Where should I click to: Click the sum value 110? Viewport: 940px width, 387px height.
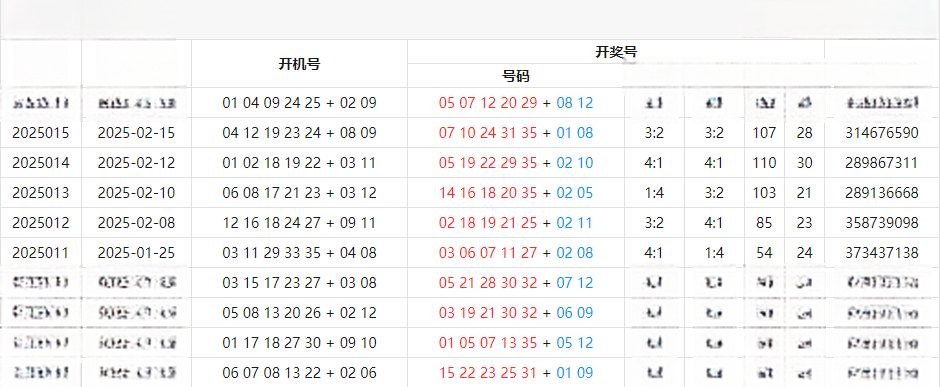click(764, 163)
